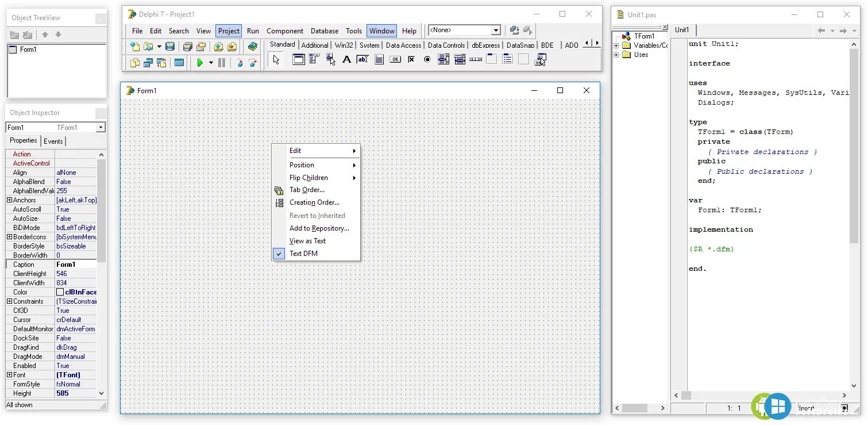Click the View Unit toolbar icon
The height and width of the screenshot is (425, 868).
click(x=135, y=63)
